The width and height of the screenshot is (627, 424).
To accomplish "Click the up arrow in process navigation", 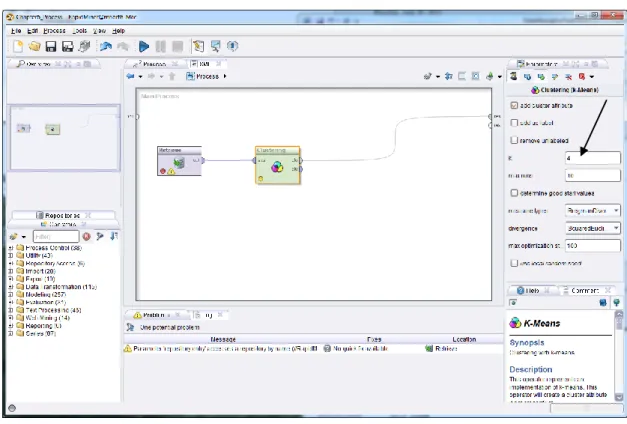I will click(x=172, y=76).
